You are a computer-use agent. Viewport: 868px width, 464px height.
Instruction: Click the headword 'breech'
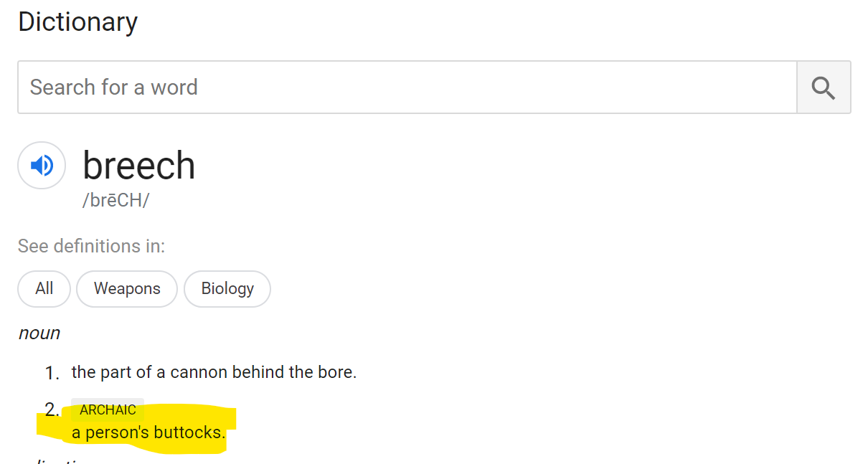click(x=139, y=166)
